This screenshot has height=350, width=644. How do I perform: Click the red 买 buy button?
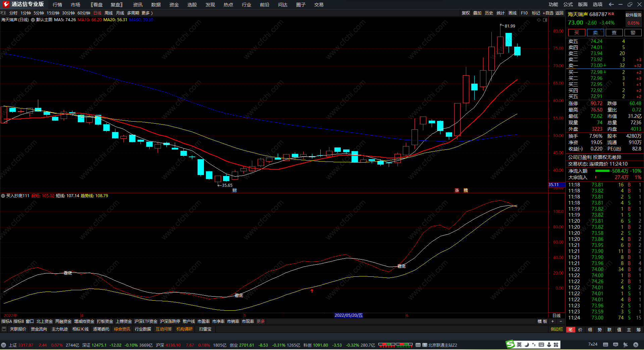click(577, 33)
